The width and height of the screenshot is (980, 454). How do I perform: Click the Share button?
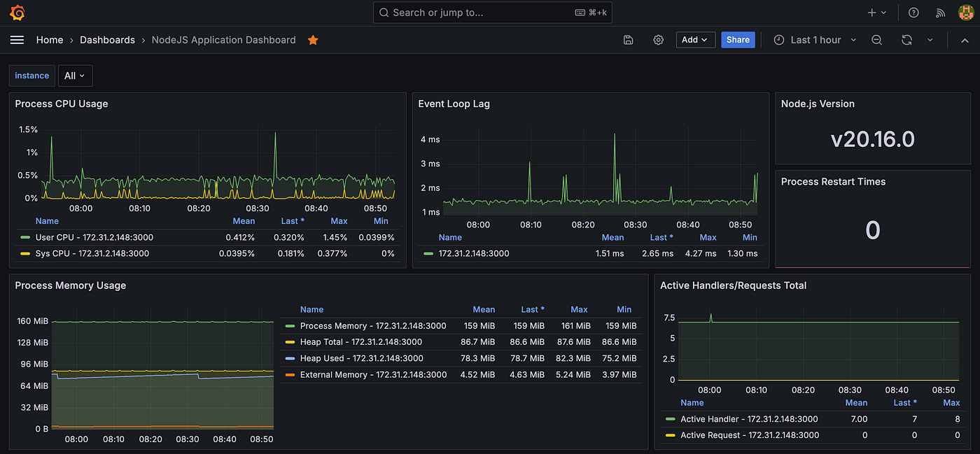coord(738,40)
